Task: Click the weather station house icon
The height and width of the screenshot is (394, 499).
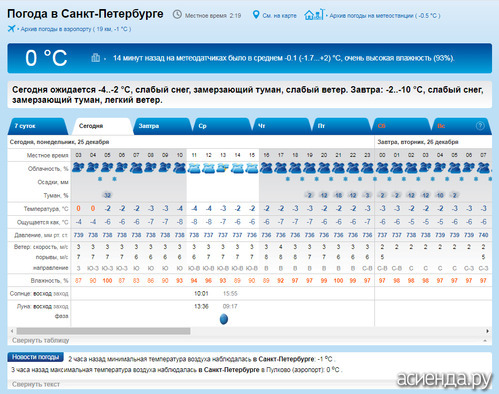Action: [313, 14]
